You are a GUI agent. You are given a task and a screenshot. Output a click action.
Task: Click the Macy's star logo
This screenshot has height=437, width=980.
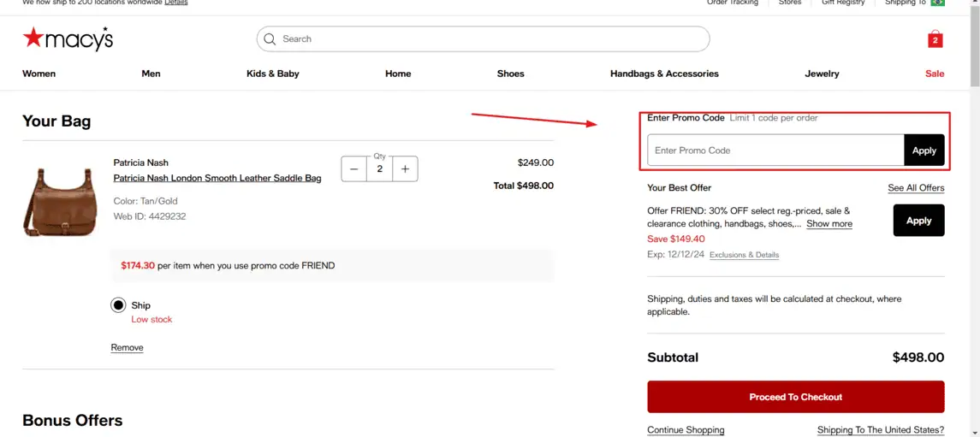point(68,39)
